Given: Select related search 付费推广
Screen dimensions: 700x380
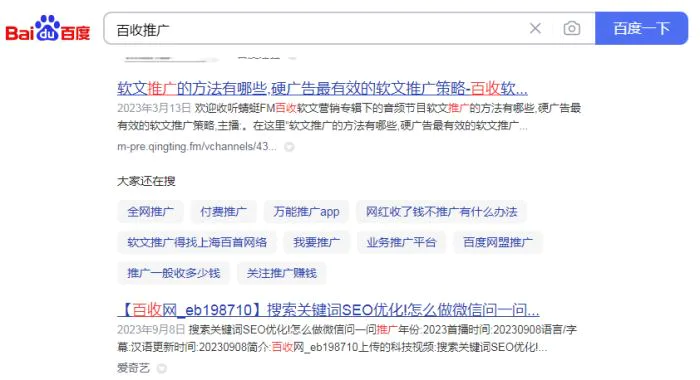Looking at the screenshot, I should (x=223, y=212).
